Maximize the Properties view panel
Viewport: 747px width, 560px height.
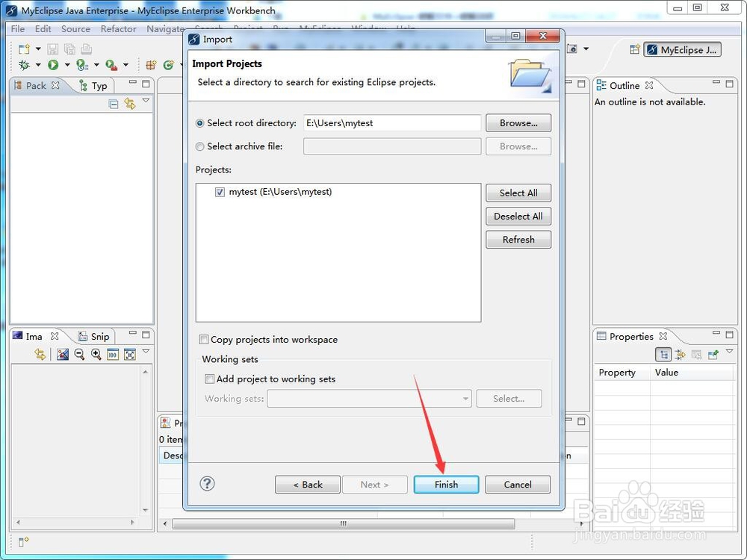729,335
